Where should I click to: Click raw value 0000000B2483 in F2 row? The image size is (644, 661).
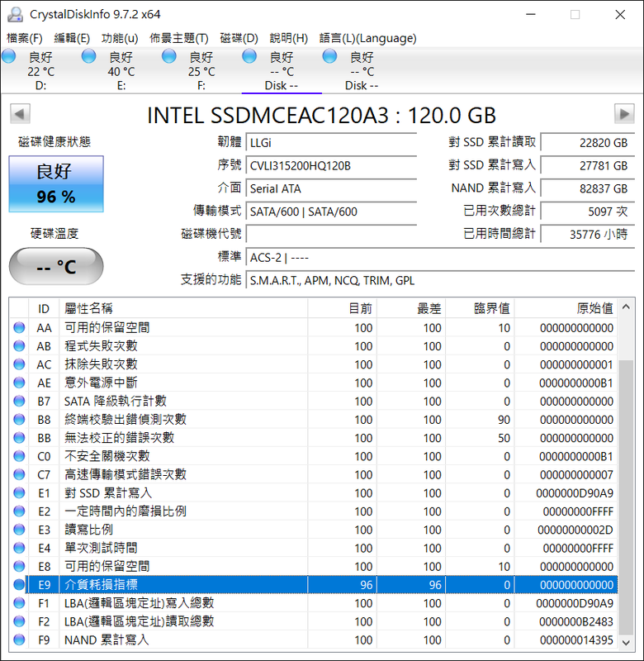coord(576,621)
